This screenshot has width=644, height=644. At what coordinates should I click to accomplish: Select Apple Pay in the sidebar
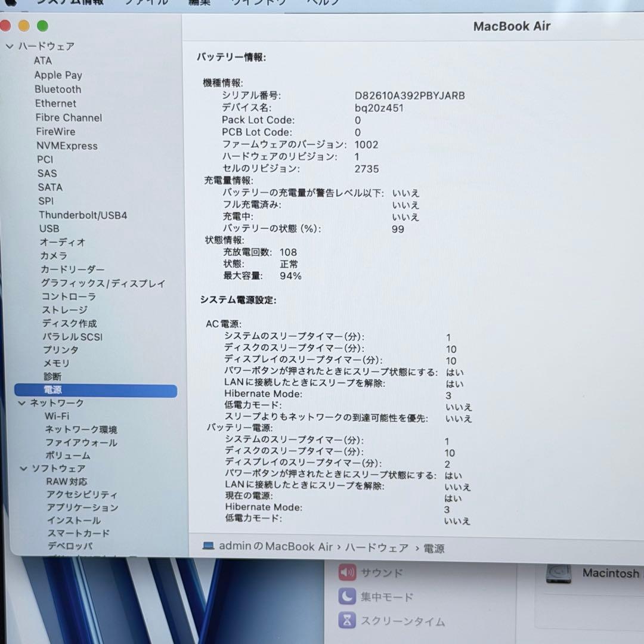click(58, 75)
